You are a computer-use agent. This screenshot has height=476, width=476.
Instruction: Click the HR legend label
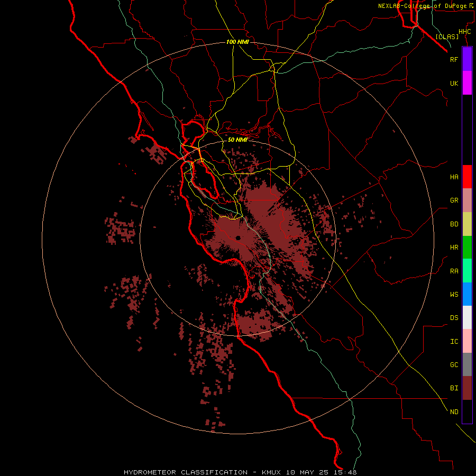[454, 248]
